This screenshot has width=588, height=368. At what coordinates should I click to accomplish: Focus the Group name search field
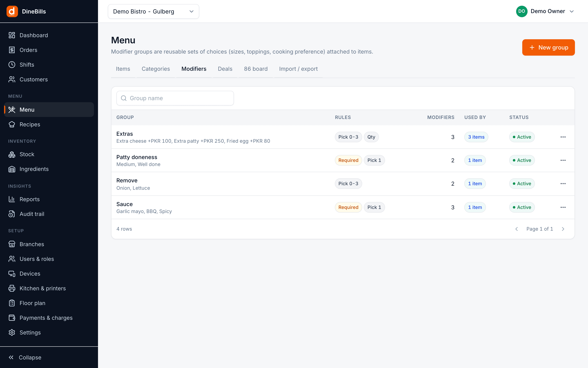pos(175,98)
